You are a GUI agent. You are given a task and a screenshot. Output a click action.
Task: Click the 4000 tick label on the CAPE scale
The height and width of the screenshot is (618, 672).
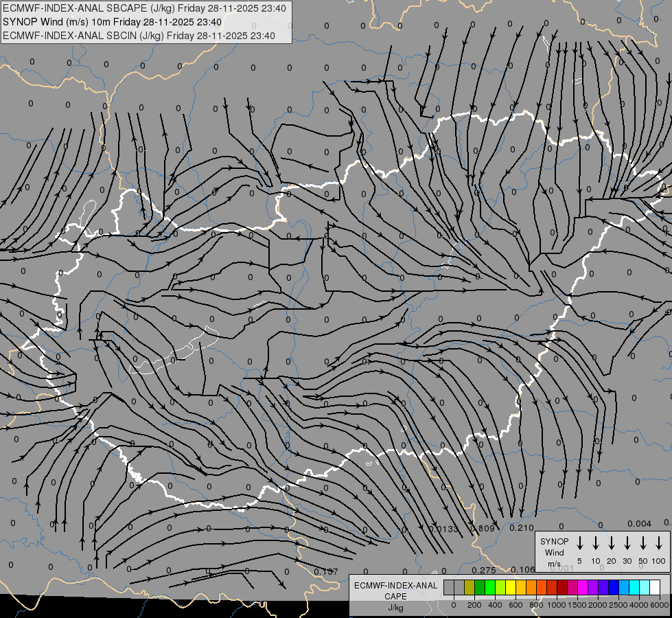tap(639, 605)
